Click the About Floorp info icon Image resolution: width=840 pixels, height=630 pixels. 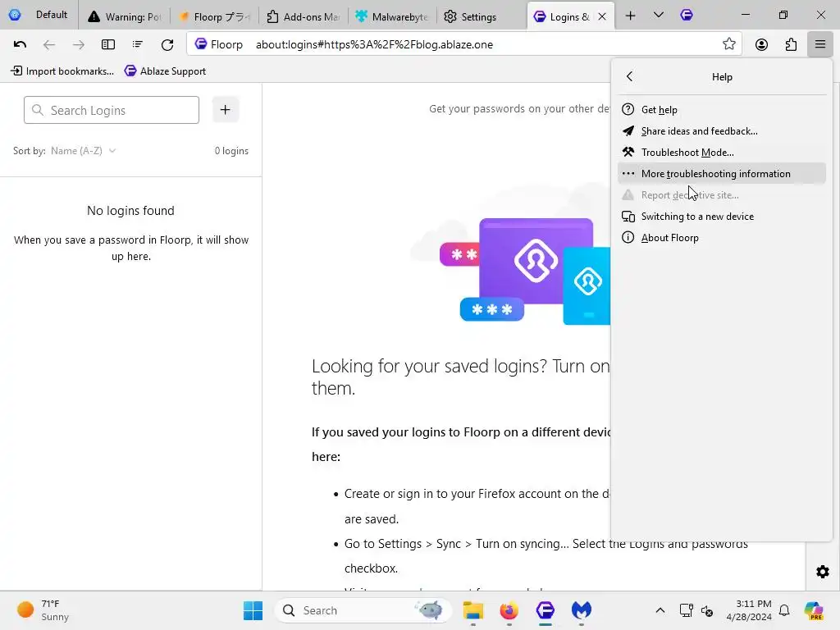[x=628, y=237]
